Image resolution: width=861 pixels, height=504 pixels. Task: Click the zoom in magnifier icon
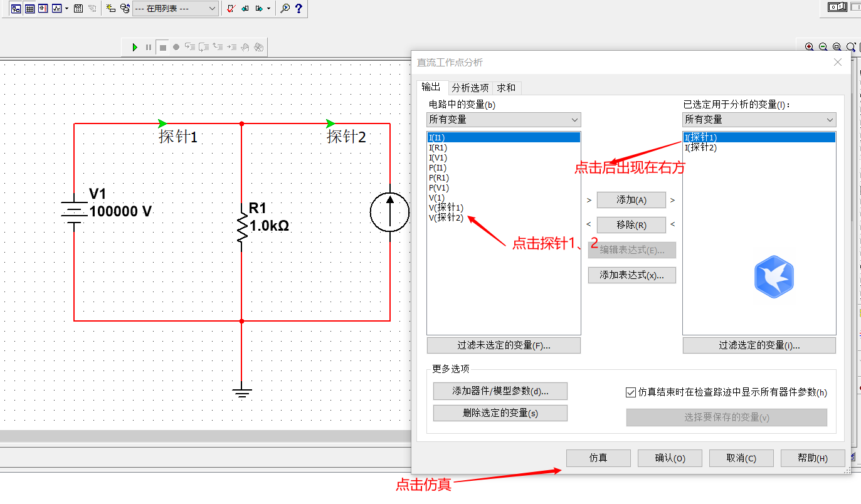point(809,46)
